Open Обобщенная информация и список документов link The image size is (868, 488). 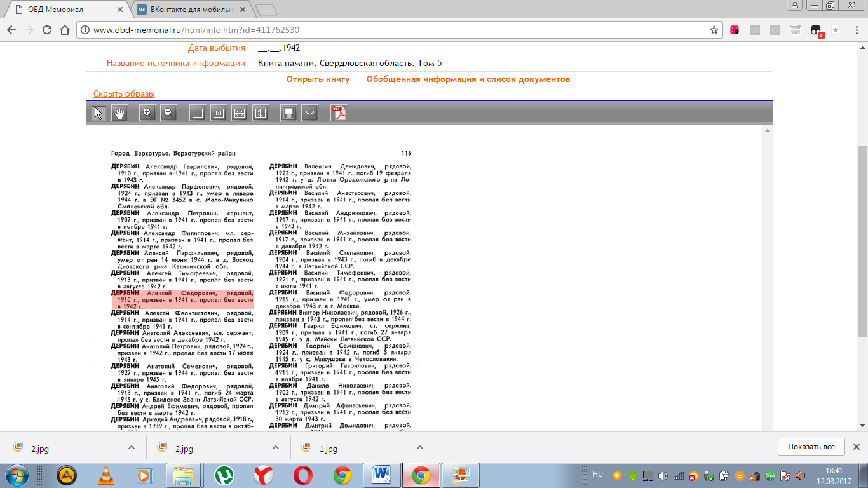468,79
